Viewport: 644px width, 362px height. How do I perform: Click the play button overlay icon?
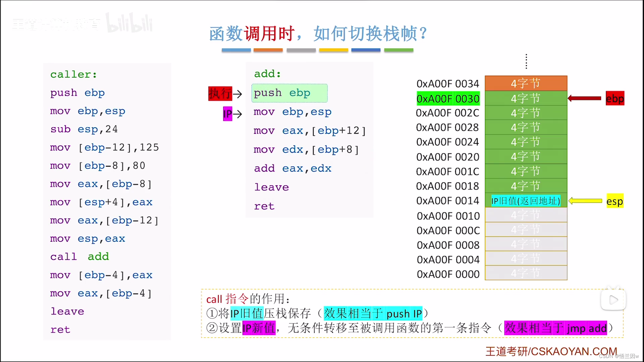tap(613, 300)
